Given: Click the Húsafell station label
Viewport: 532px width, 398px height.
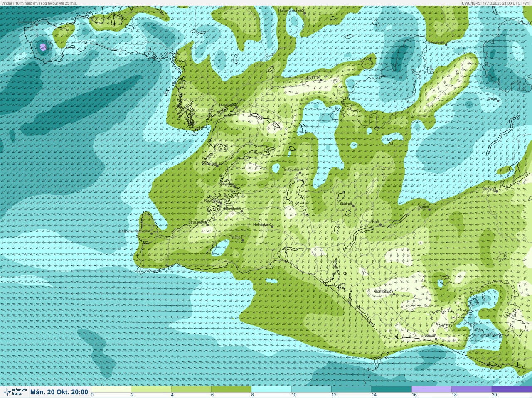Looking at the screenshot, I should click(313, 77).
